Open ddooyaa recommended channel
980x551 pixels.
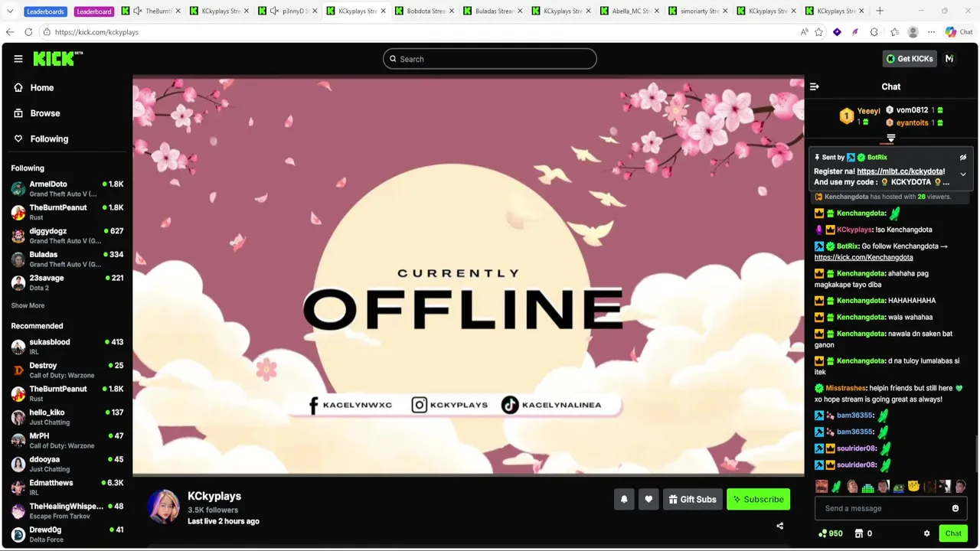click(67, 464)
